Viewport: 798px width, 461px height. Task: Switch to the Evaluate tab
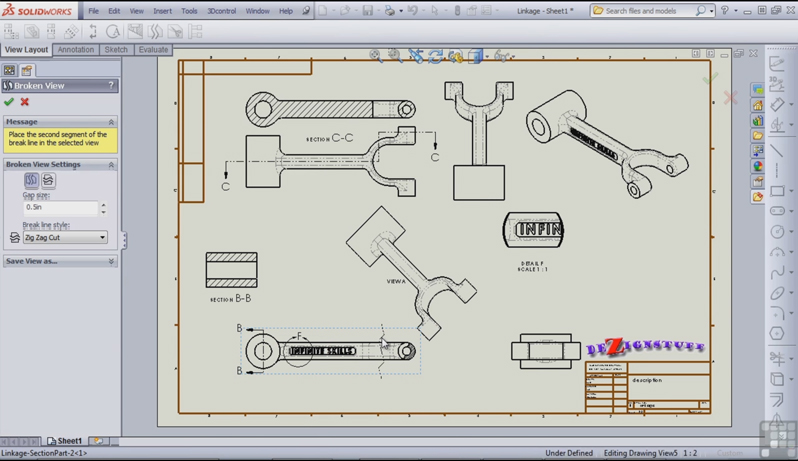click(x=153, y=50)
